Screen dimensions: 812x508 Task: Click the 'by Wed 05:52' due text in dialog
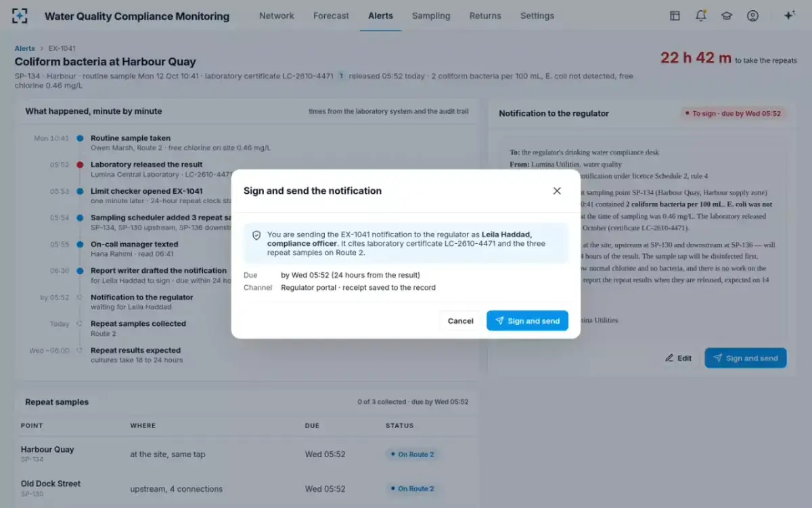pos(351,275)
